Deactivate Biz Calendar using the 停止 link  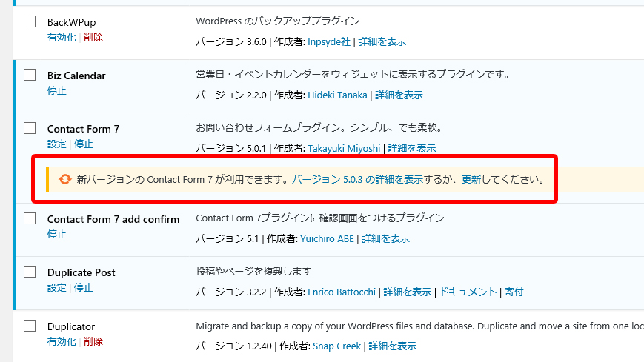[x=56, y=91]
